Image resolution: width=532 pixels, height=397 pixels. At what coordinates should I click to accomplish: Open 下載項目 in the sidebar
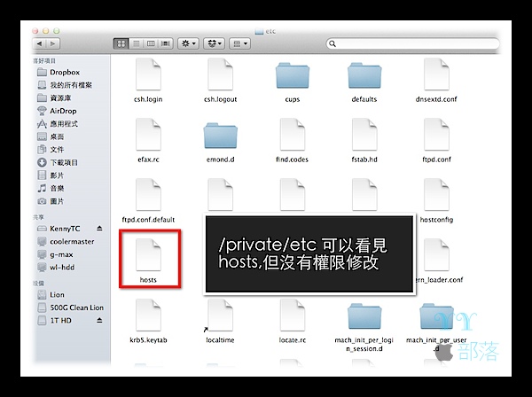coord(57,162)
